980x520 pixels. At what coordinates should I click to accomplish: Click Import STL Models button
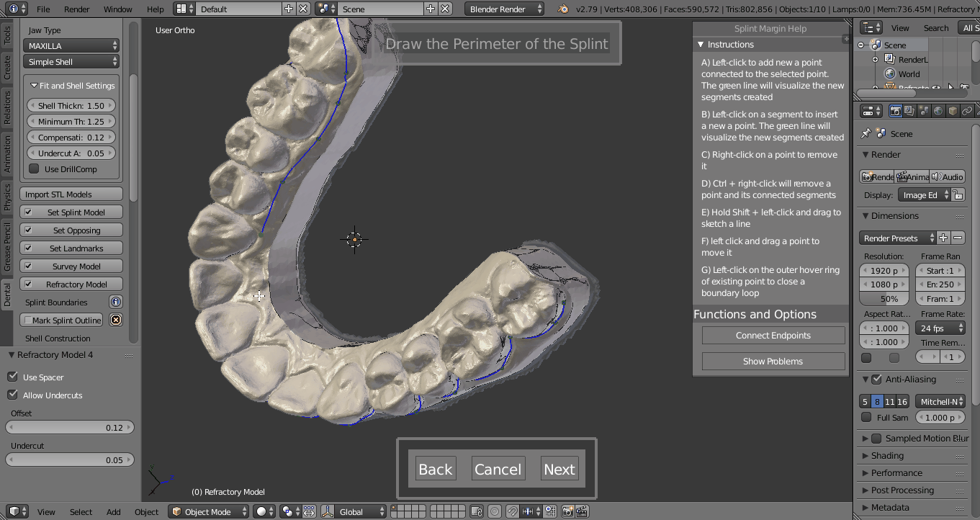[71, 194]
